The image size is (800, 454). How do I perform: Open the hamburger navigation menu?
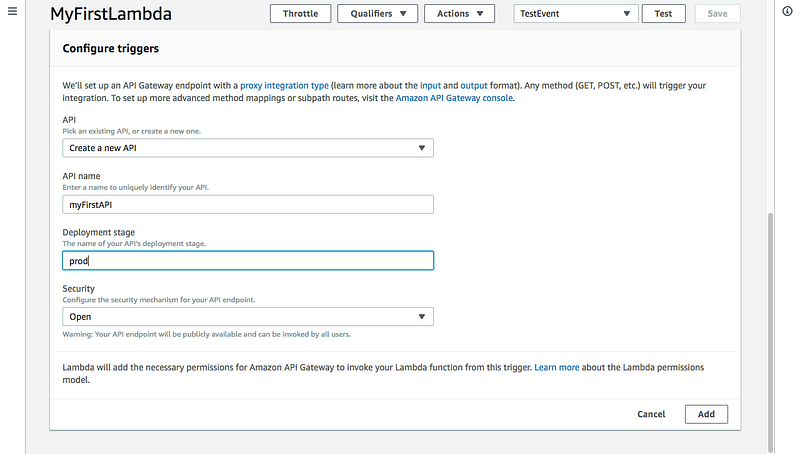click(13, 11)
